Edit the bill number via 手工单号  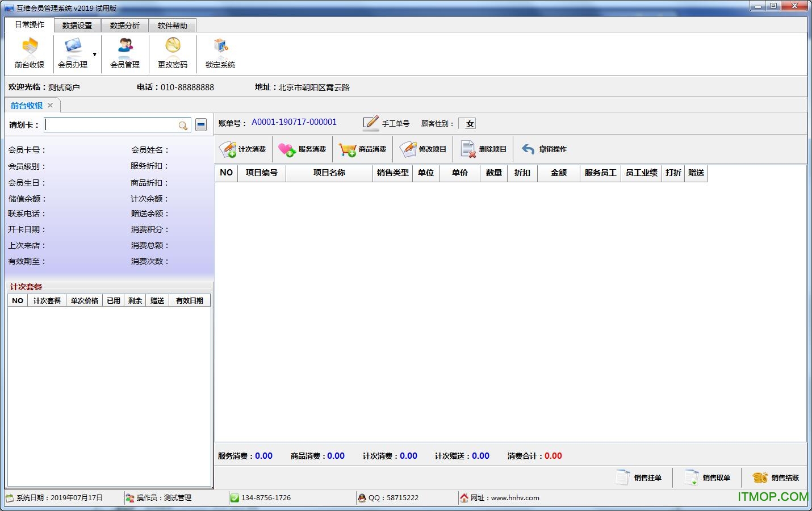[386, 123]
